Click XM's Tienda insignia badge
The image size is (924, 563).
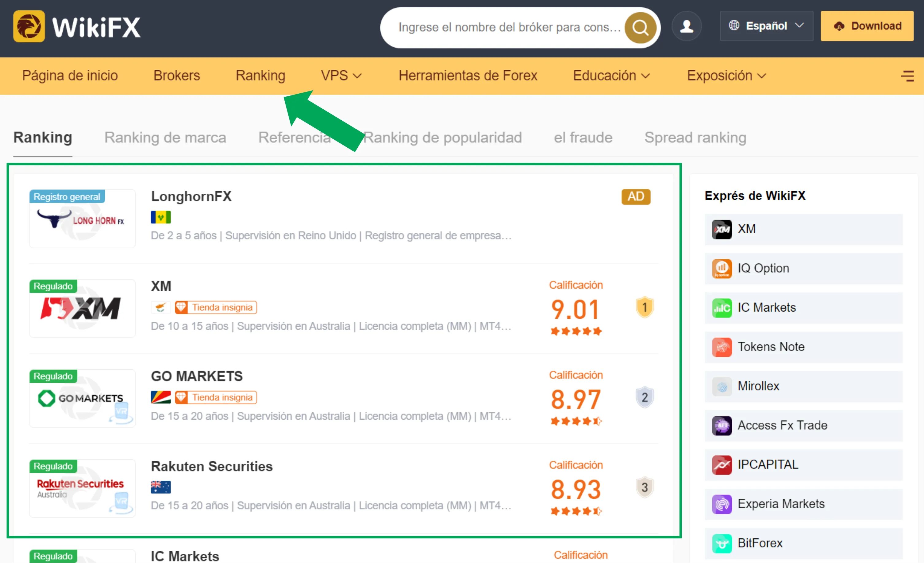[x=216, y=307]
